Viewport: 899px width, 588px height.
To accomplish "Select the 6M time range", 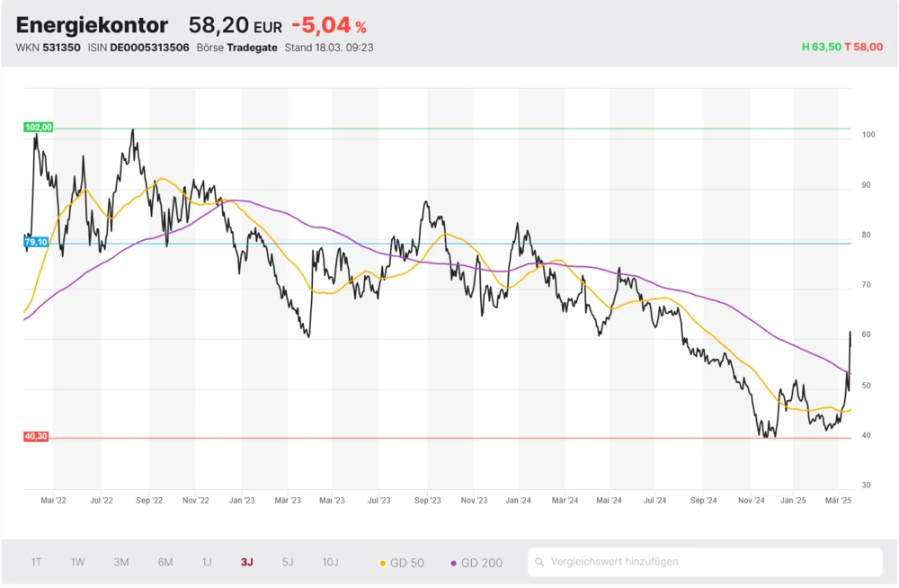I will coord(165,562).
